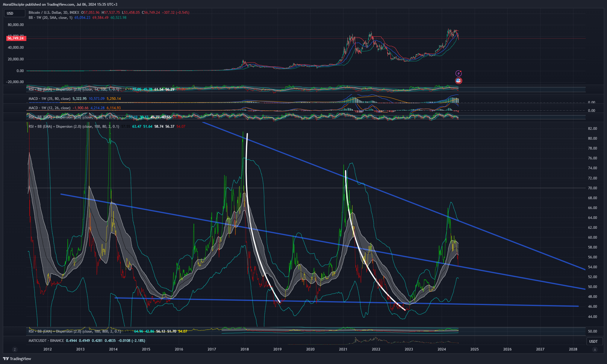Select the BB 1W (20, SMA, close, 1) legend
The image size is (607, 364).
pyautogui.click(x=50, y=18)
